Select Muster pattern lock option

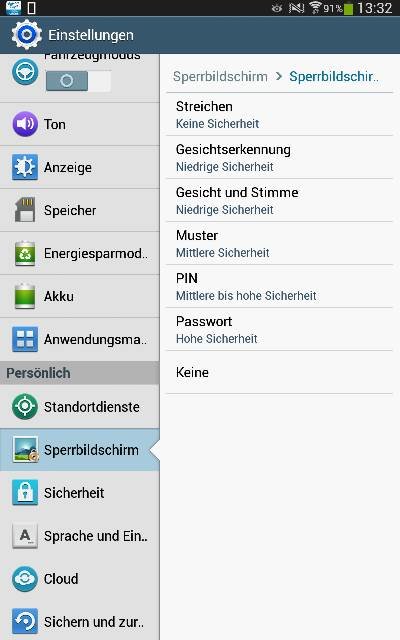(279, 244)
